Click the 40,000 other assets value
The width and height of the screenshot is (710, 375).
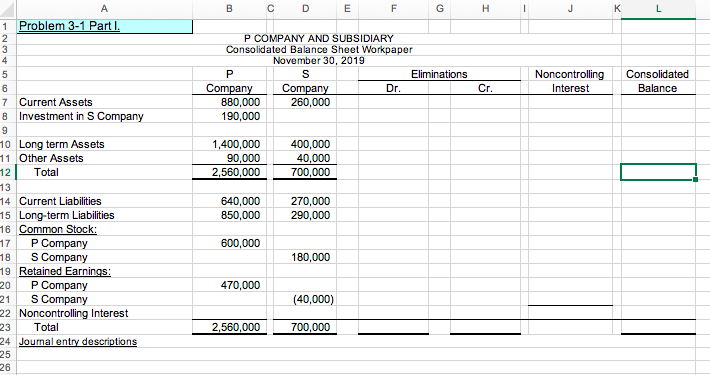(x=313, y=159)
